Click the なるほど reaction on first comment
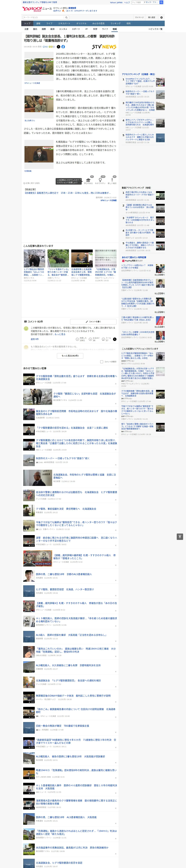The width and height of the screenshot is (186, 868). pos(94,339)
